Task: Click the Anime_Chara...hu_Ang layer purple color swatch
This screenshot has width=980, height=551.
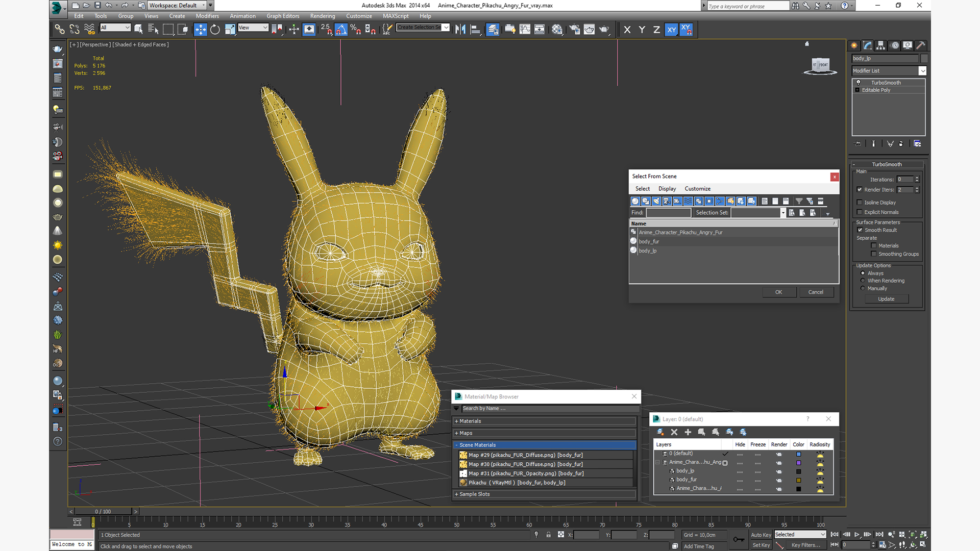Action: 798,463
